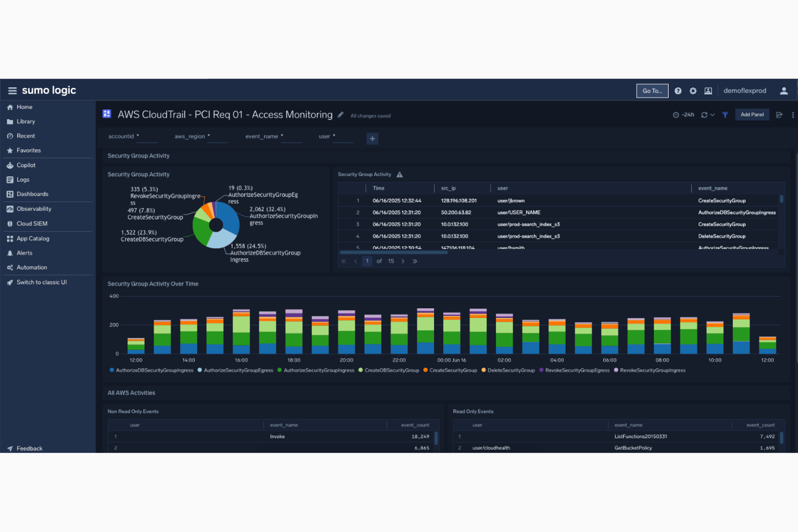This screenshot has width=798, height=532.
Task: Open the Copilot section in the sidebar
Action: point(25,165)
